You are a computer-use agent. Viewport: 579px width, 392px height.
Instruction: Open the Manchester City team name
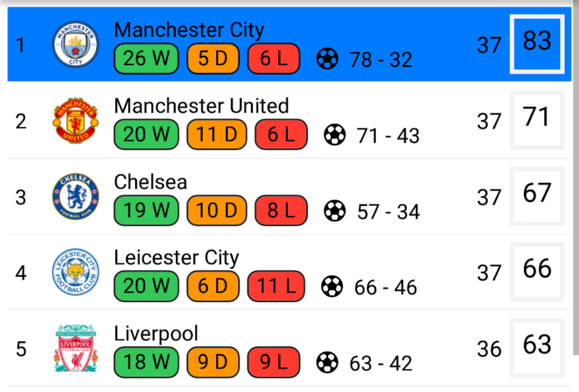(189, 30)
